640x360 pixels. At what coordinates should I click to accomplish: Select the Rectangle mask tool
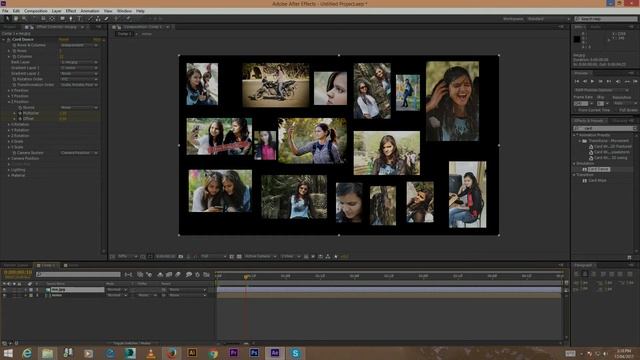pos(62,18)
